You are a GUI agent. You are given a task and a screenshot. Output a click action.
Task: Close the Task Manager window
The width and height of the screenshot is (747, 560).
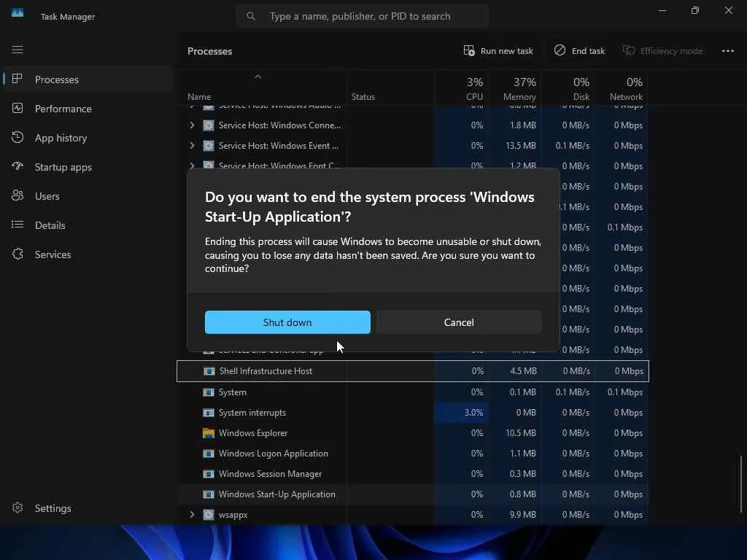tap(729, 10)
